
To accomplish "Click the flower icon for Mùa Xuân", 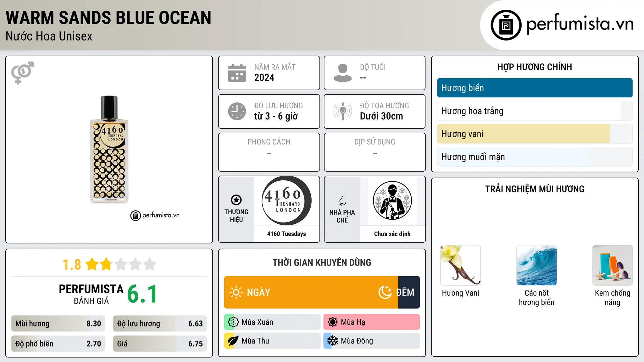I will (x=233, y=322).
